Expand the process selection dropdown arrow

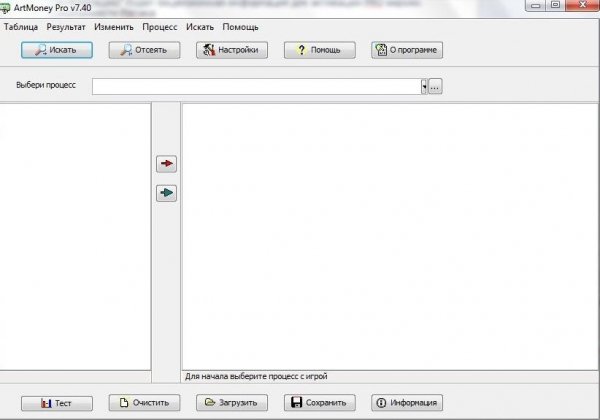click(x=424, y=86)
